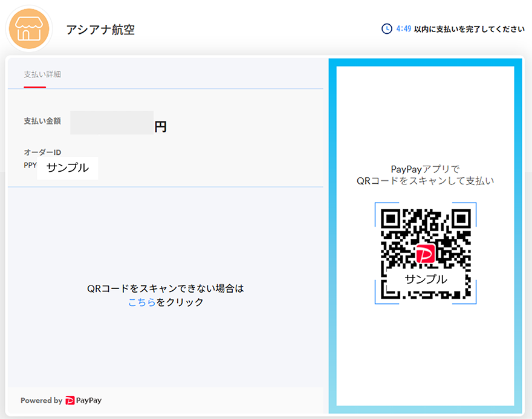Click the サンプル text over the order ID
Viewport: 532px width, 419px height.
68,168
